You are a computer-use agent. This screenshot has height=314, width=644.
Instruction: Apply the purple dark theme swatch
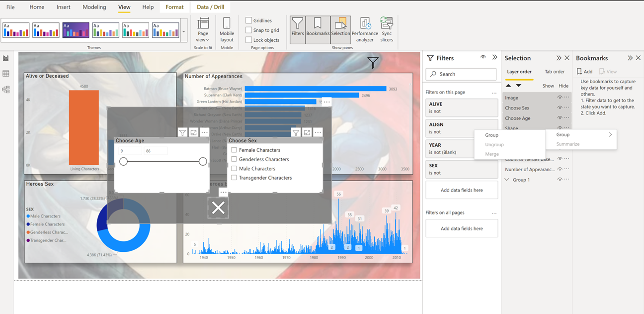click(76, 30)
